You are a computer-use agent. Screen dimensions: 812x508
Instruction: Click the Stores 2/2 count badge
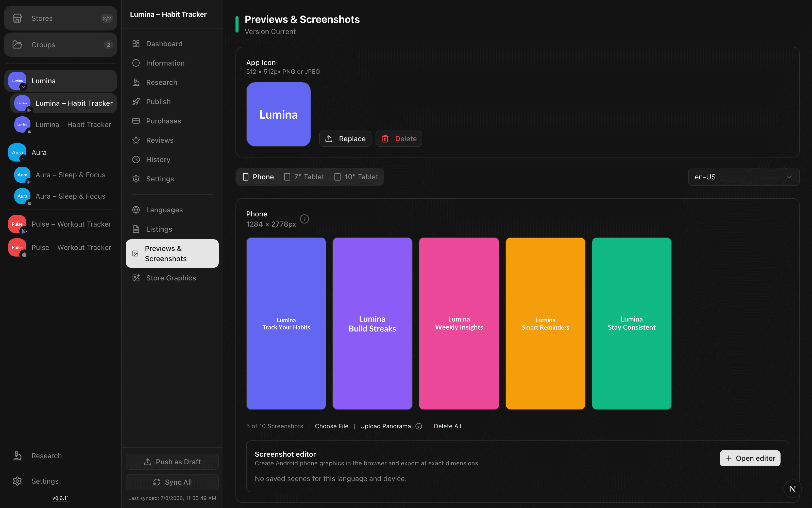(x=107, y=19)
